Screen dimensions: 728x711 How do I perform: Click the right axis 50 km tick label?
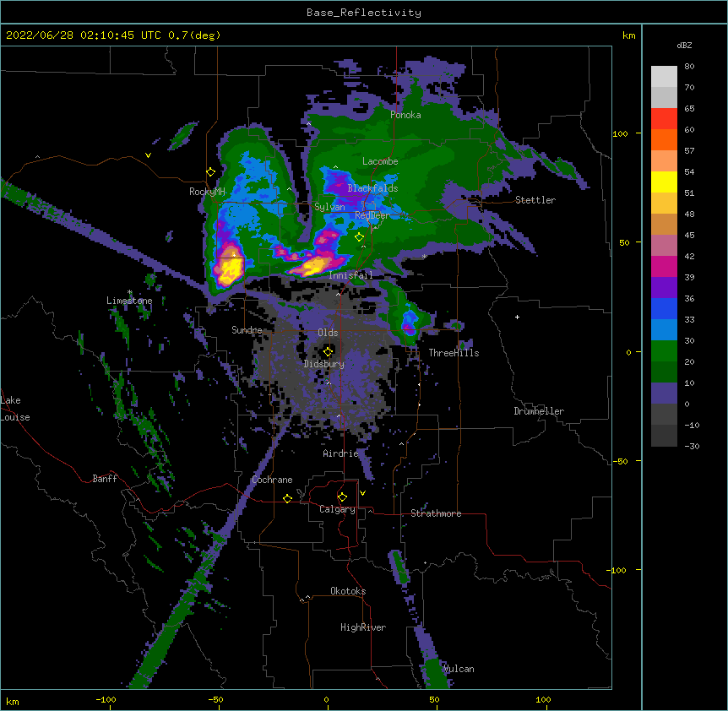point(624,242)
